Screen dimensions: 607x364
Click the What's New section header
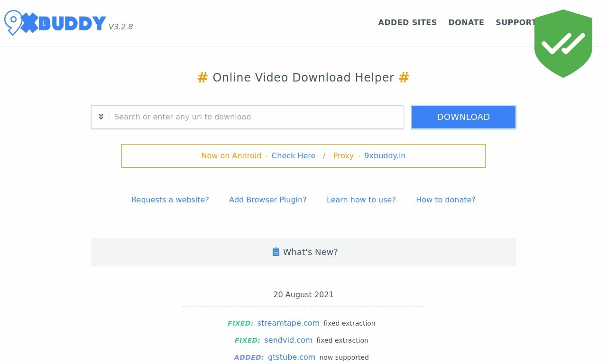point(303,252)
